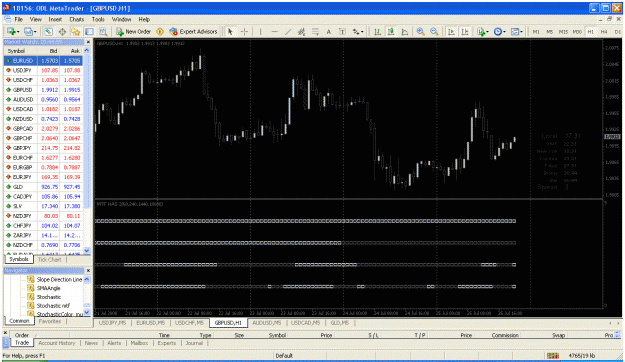Toggle the Navigator window folder icon
Viewport: 625px width, 362px height.
click(x=75, y=31)
